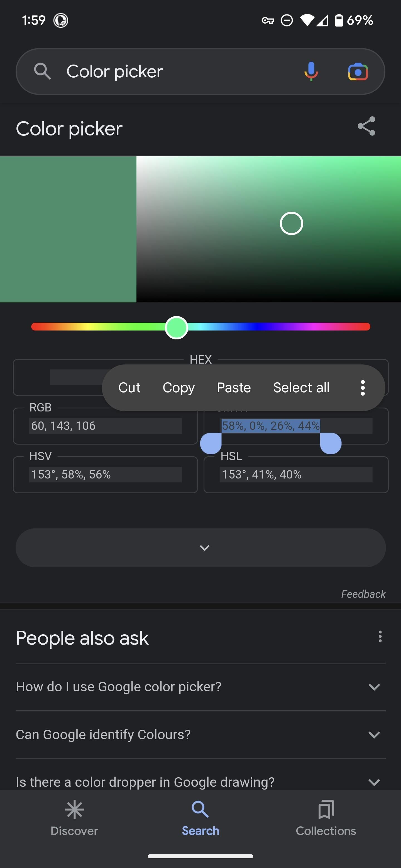The height and width of the screenshot is (868, 401).
Task: Choose Copy from the text menu
Action: coord(179,388)
